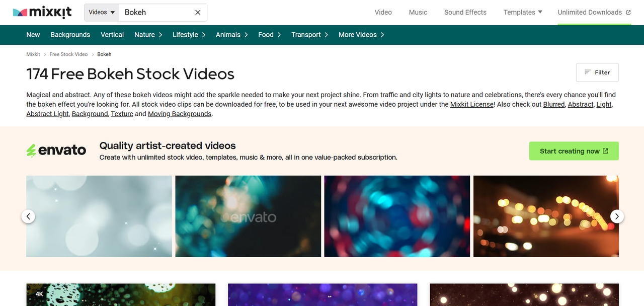The image size is (644, 306).
Task: Expand the Lifestyle category menu
Action: pos(189,35)
